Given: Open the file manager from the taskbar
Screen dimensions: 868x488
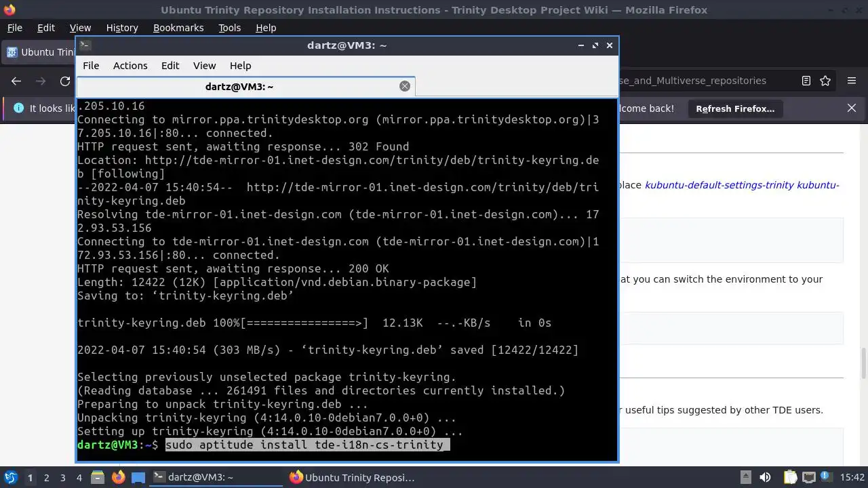Looking at the screenshot, I should point(97,477).
